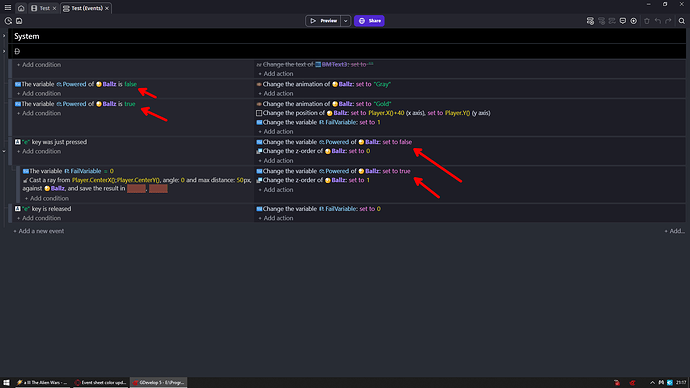The image size is (690, 388).
Task: Click the Ballz object icon in 'is true' condition
Action: (99, 104)
